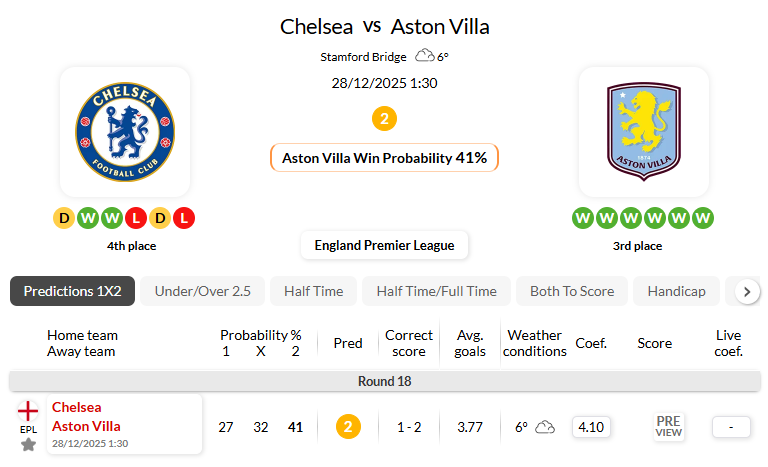This screenshot has width=768, height=467.
Task: Click the orange prediction 2 circle under the date
Action: (384, 119)
